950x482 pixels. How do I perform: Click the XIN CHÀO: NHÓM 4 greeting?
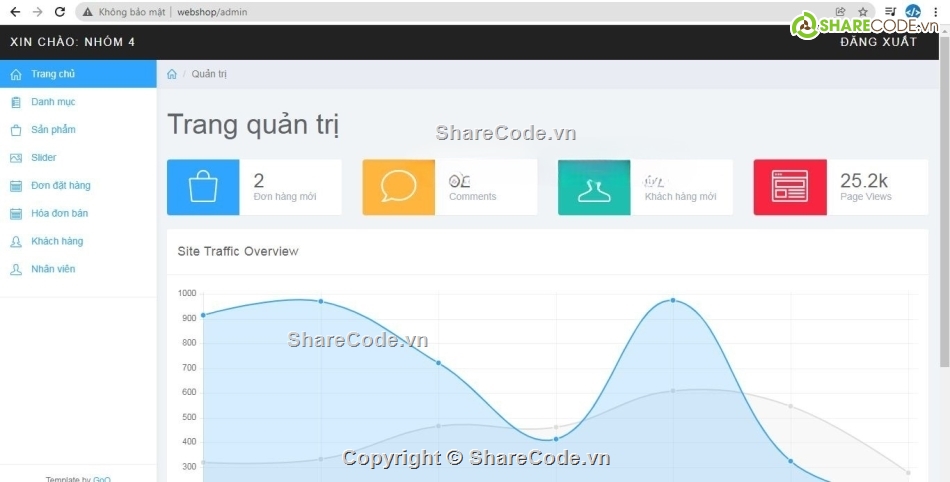(73, 42)
